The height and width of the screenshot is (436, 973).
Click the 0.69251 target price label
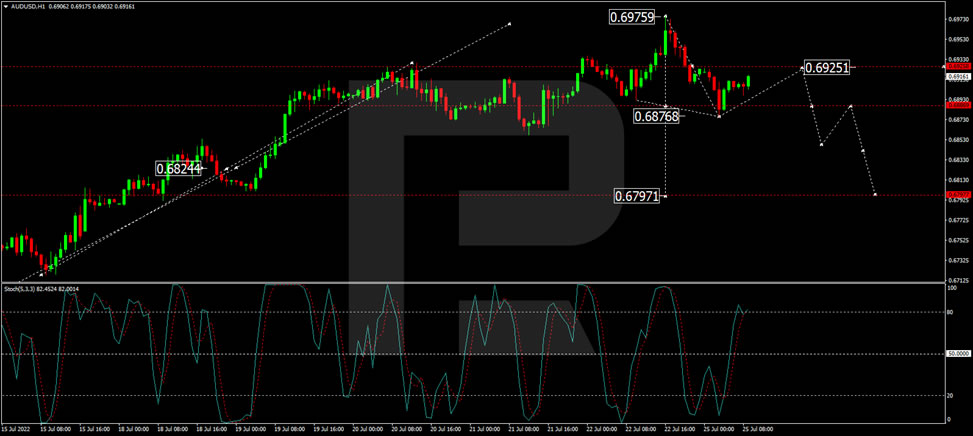pyautogui.click(x=828, y=68)
